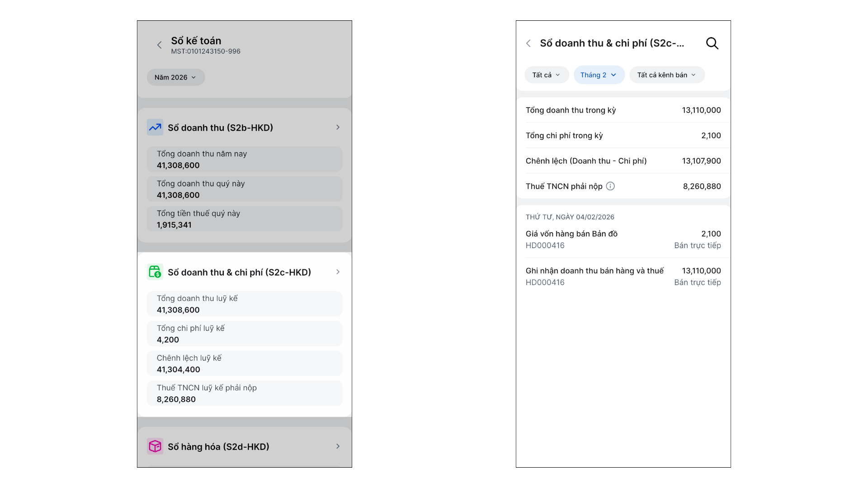Select the Thuế TNCN luỹ kế phải nộp card
This screenshot has width=868, height=488.
point(244,394)
